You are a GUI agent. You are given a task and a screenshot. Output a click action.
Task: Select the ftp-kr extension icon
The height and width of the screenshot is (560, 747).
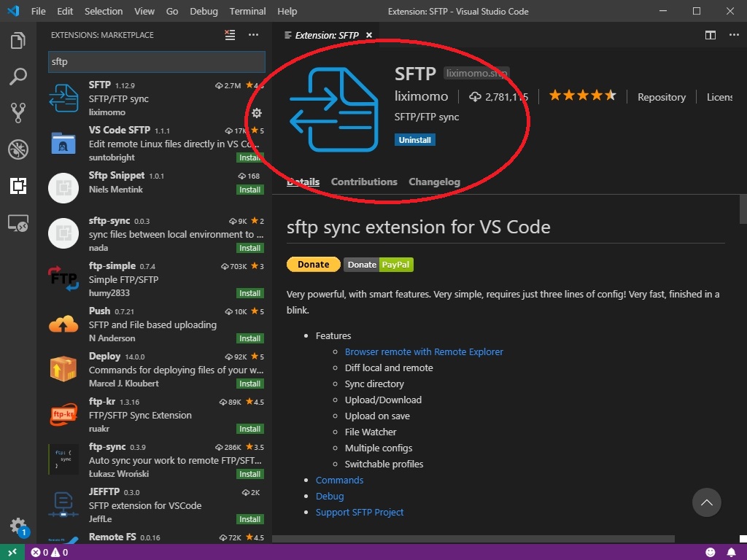click(x=63, y=414)
